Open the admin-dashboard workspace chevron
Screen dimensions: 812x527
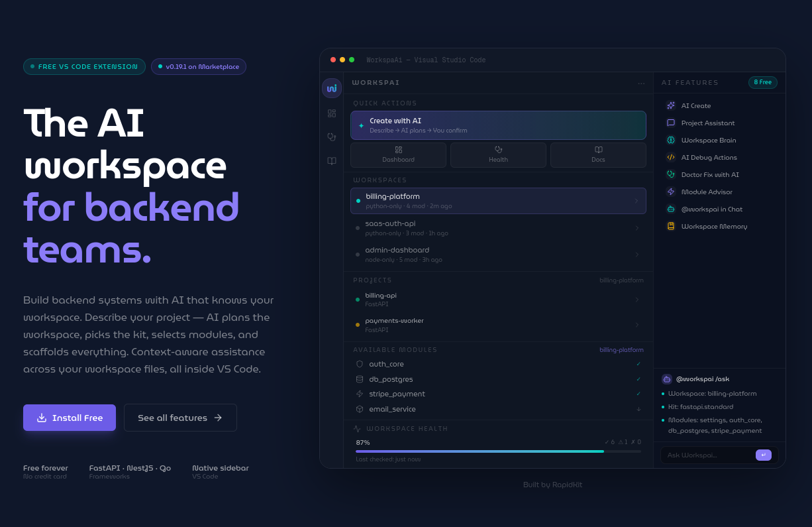coord(636,255)
